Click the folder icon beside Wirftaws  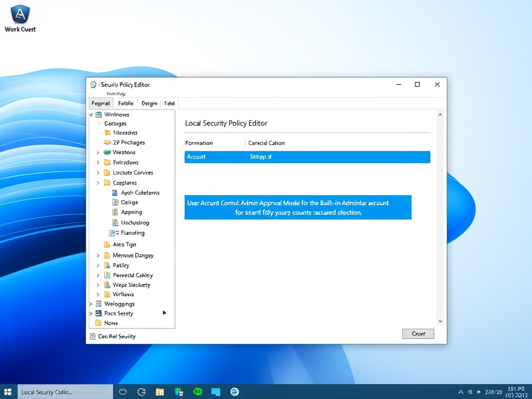pos(107,294)
